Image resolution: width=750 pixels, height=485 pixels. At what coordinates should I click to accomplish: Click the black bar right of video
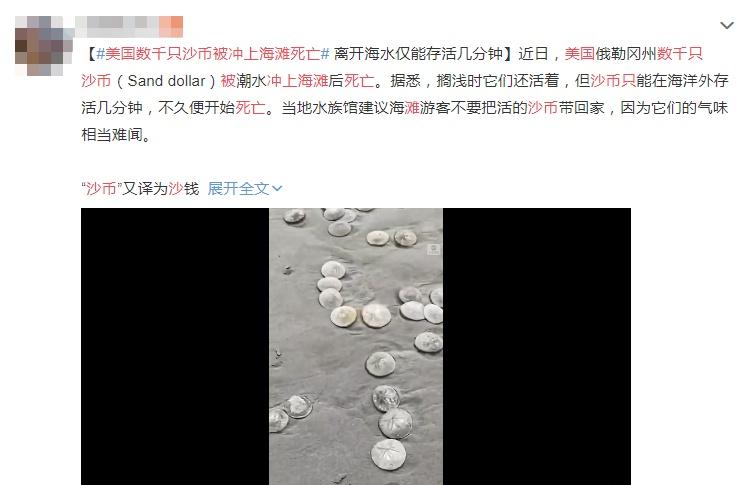[537, 346]
